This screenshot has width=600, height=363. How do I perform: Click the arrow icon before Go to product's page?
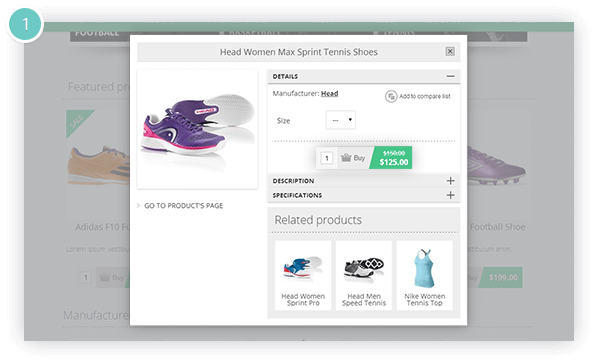click(139, 206)
